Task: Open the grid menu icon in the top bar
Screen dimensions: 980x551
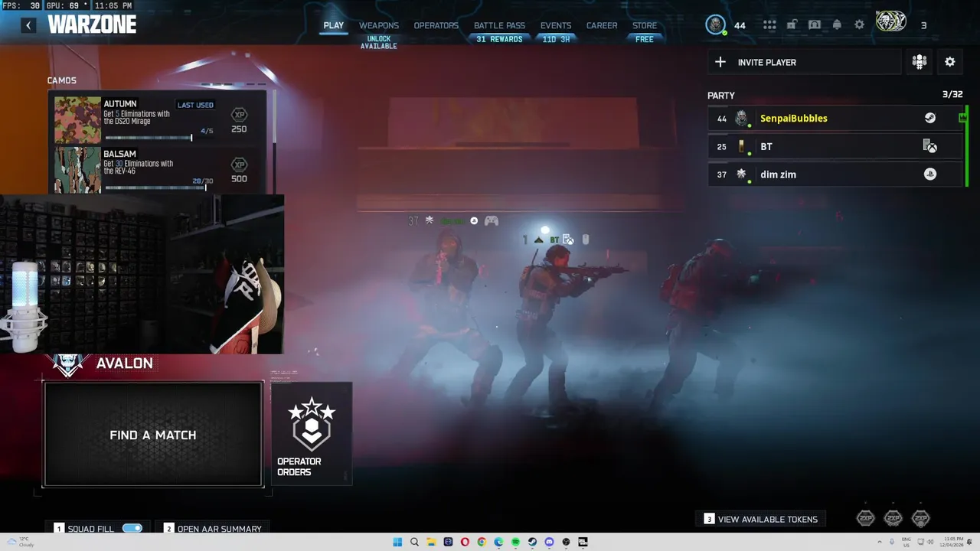Action: point(769,25)
